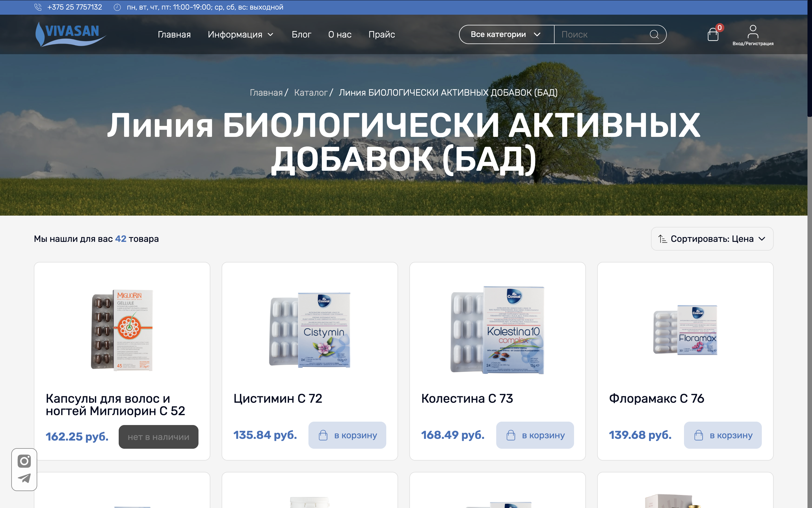Click the нет в наличии button
Screen dimensions: 812x508
(x=158, y=437)
